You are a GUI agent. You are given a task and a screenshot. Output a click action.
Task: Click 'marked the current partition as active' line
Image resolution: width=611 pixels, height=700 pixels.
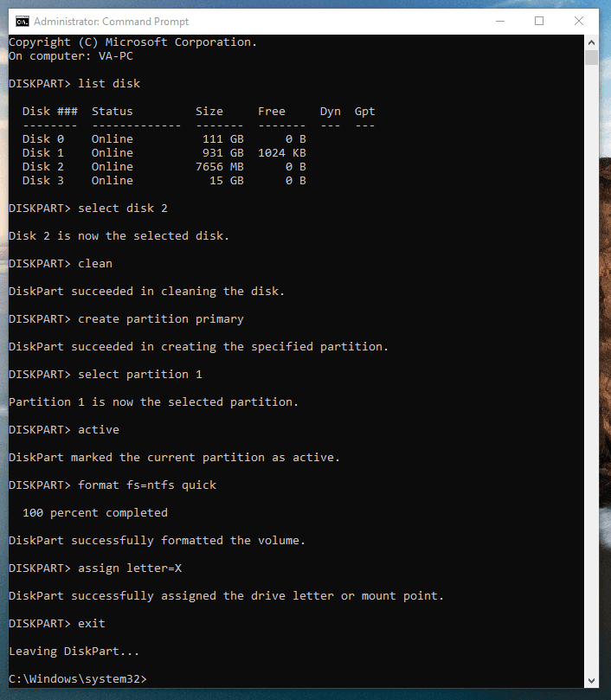(x=174, y=458)
